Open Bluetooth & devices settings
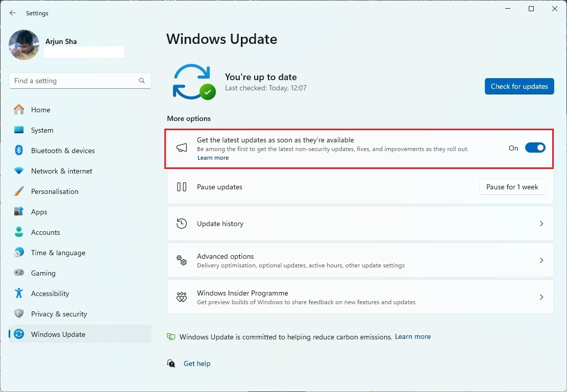 (x=62, y=151)
